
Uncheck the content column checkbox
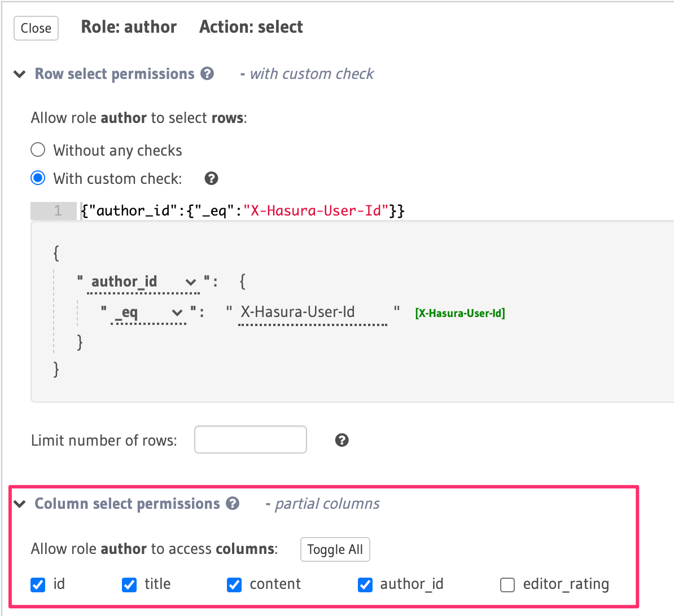point(234,585)
